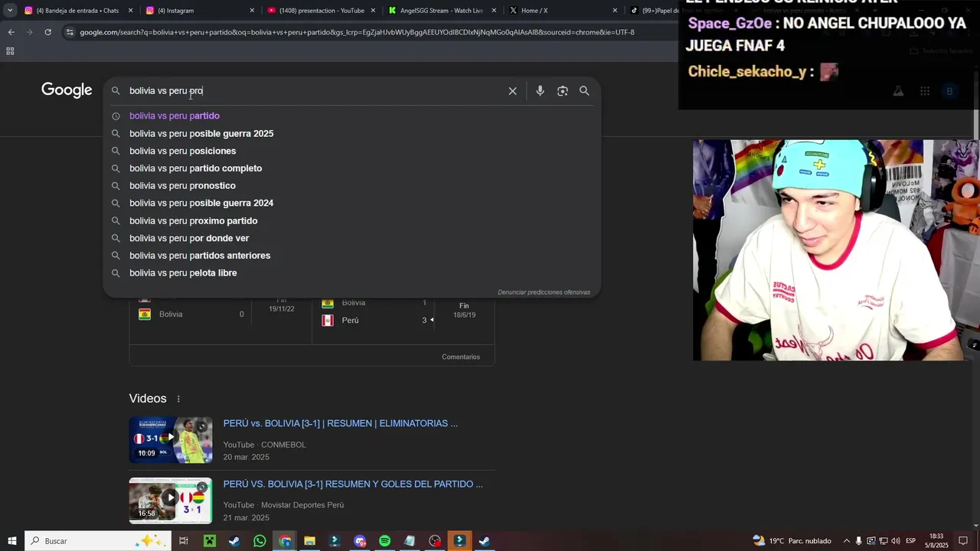
Task: Choose suggestion 'pelota libre'
Action: [x=351, y=273]
